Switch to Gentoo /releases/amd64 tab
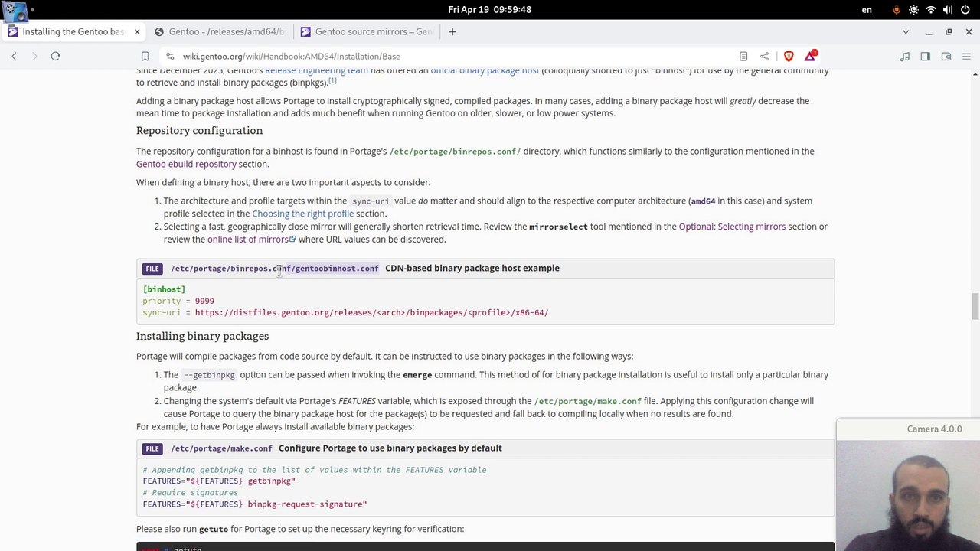980x551 pixels. tap(220, 31)
